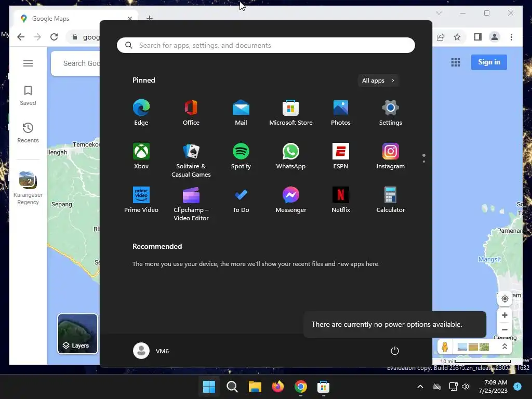
Task: Open Instagram
Action: coord(391,156)
